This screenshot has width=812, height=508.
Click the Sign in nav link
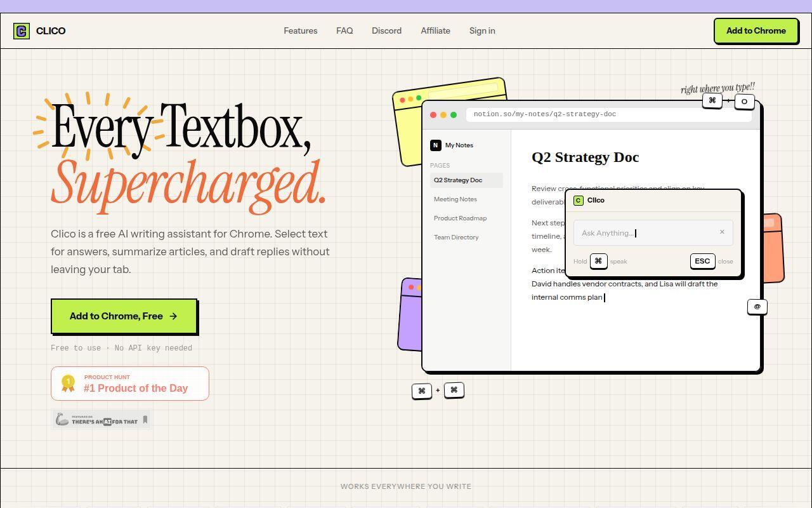click(x=482, y=30)
